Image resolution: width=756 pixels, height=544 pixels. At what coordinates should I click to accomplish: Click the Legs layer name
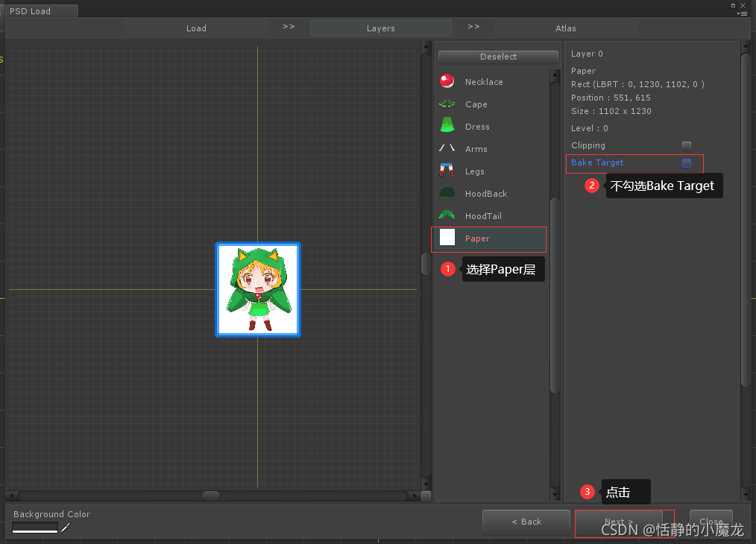[474, 171]
